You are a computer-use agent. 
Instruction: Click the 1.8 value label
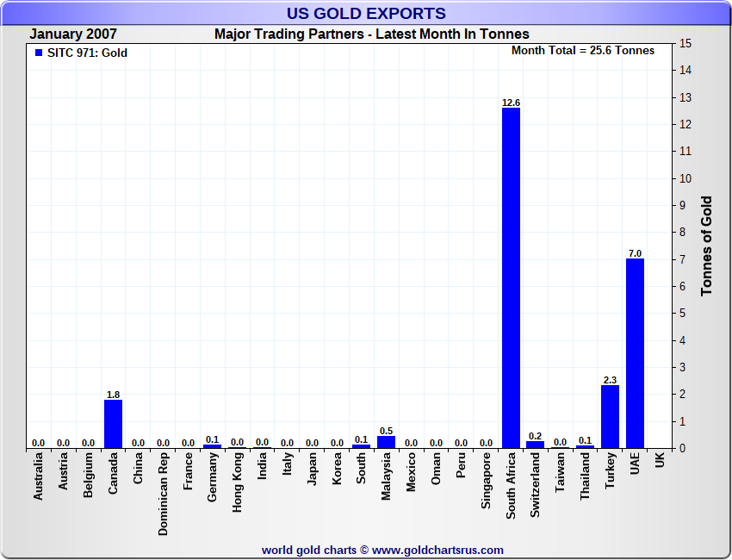coord(113,395)
